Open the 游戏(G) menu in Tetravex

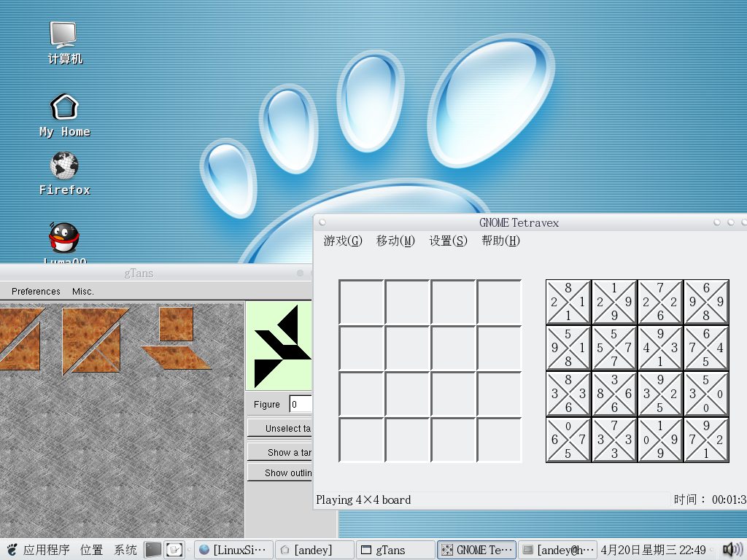(x=343, y=241)
